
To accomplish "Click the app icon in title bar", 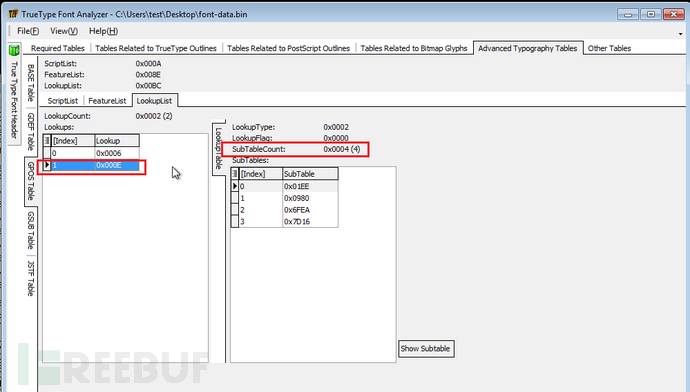I will [13, 14].
